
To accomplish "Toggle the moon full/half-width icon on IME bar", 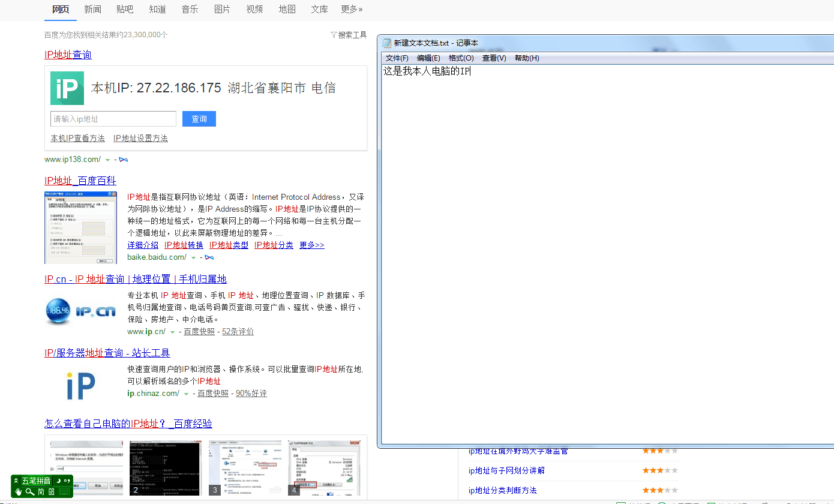I will [x=59, y=481].
